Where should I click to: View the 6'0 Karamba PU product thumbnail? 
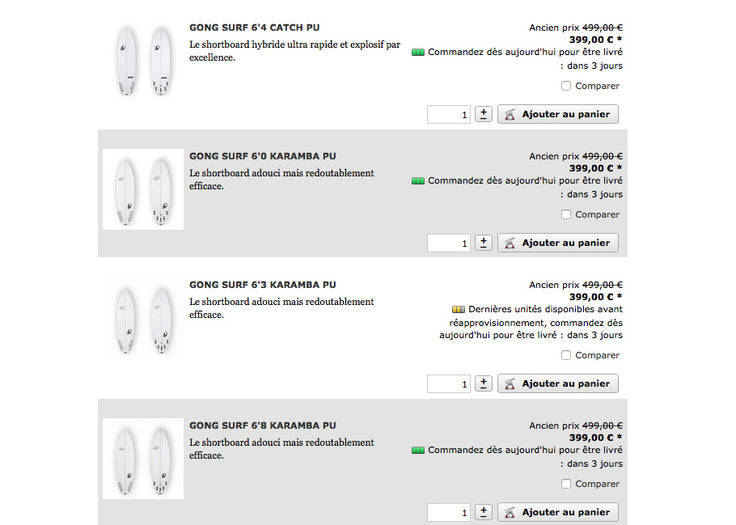(143, 190)
